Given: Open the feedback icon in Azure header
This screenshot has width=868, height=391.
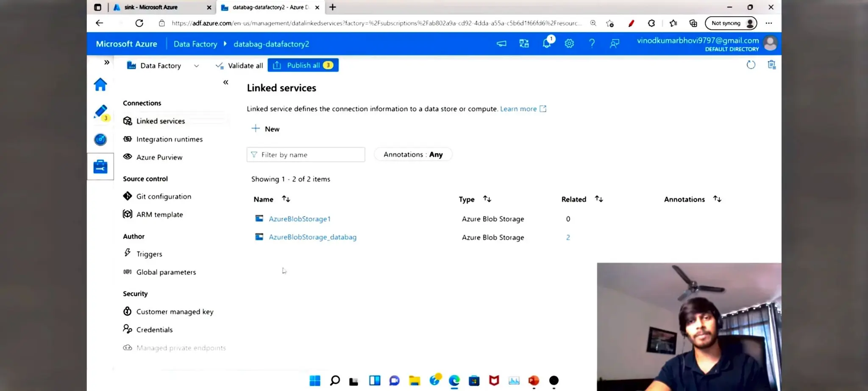Looking at the screenshot, I should pos(614,43).
